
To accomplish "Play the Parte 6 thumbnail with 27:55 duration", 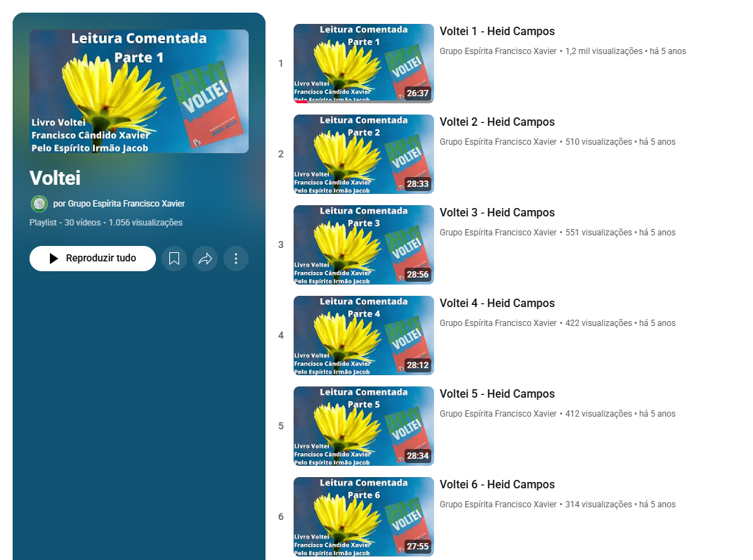I will click(x=364, y=516).
